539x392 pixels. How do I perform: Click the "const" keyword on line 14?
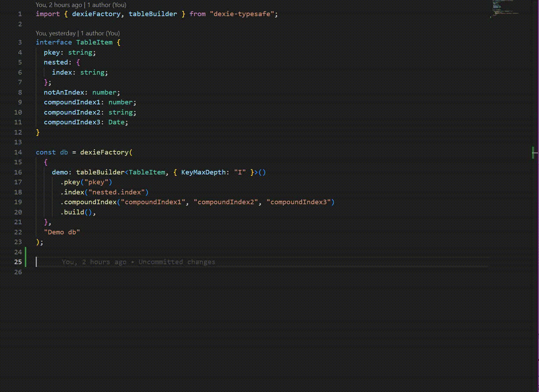46,153
